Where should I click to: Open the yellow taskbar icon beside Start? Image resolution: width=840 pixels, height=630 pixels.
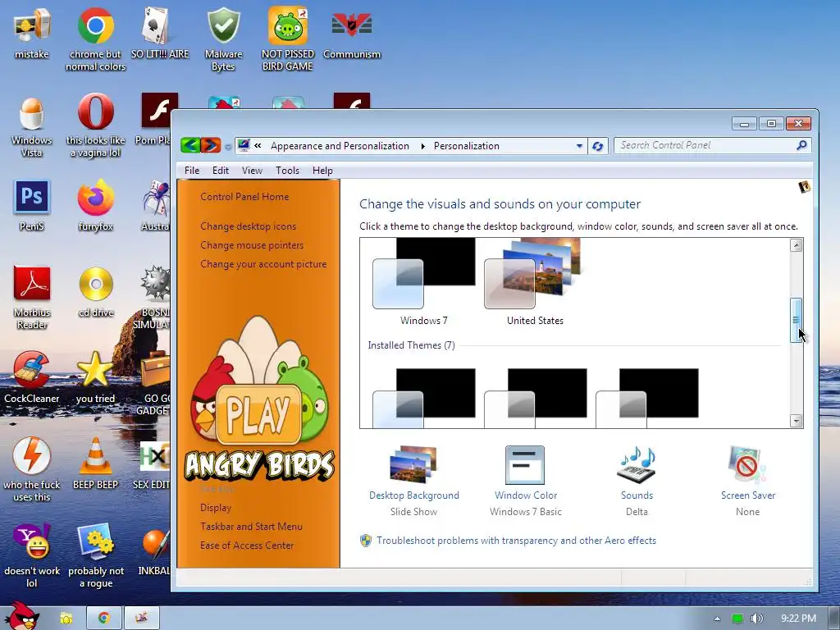[x=66, y=619]
